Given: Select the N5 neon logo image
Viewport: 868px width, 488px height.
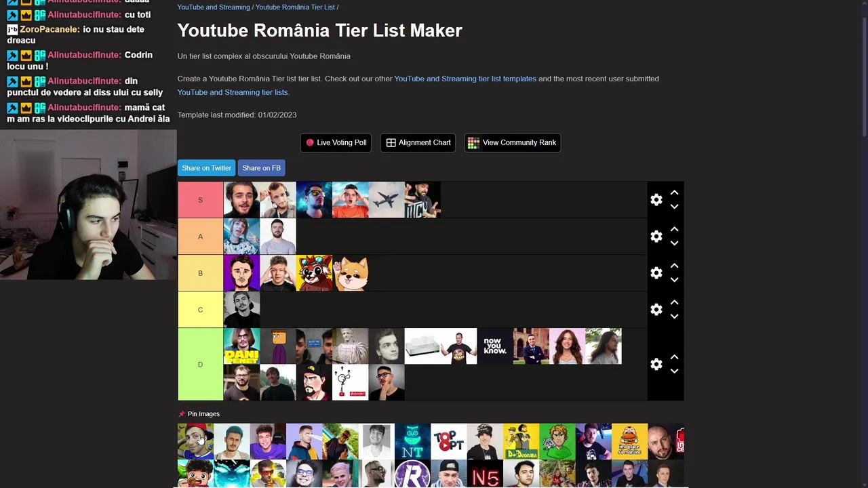Looking at the screenshot, I should tap(485, 474).
